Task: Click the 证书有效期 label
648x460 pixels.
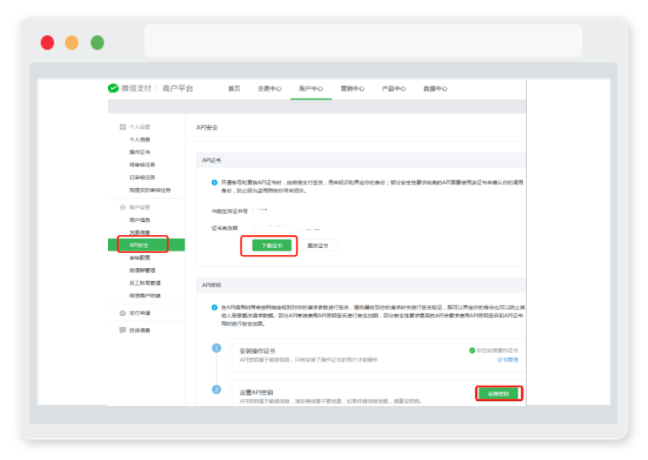Action: point(224,228)
